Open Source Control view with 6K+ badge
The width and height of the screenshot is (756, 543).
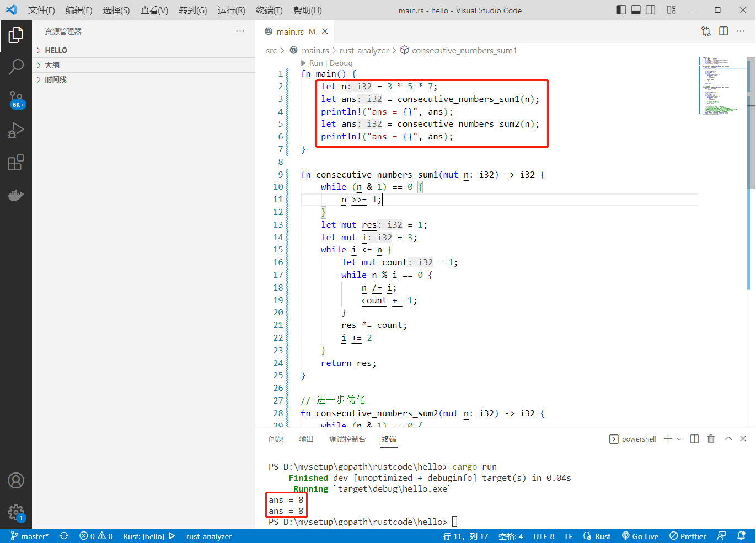click(16, 100)
